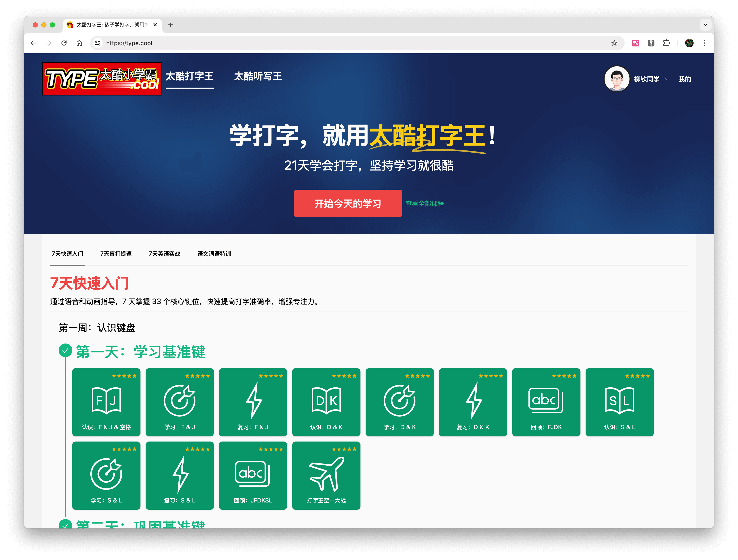Switch to 太酷打字王 nav tab
This screenshot has height=560, width=738.
190,76
